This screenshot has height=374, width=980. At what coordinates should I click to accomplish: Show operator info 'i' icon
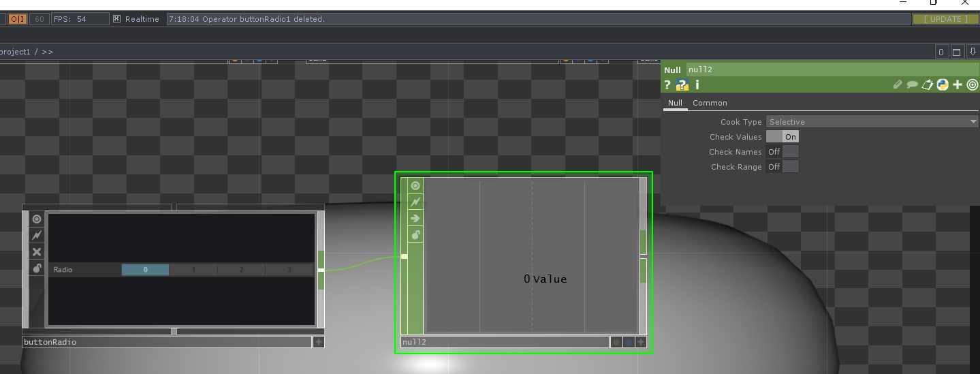pos(697,85)
